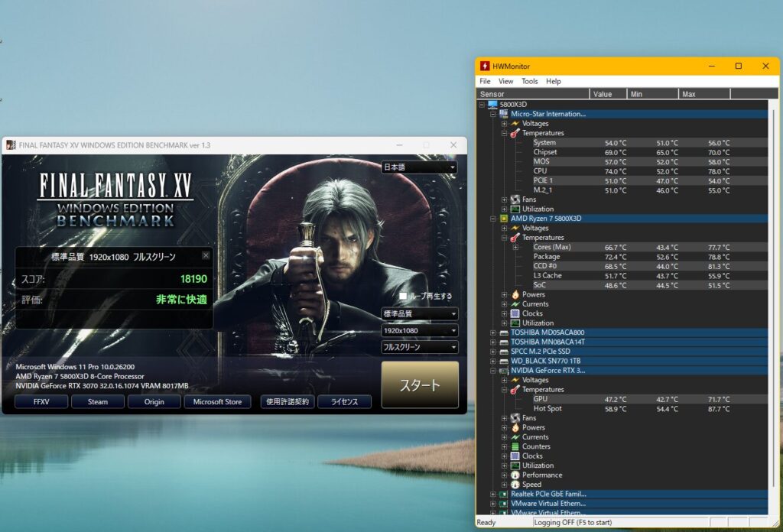Open the File menu in HWMonitor
The width and height of the screenshot is (783, 532).
point(485,81)
